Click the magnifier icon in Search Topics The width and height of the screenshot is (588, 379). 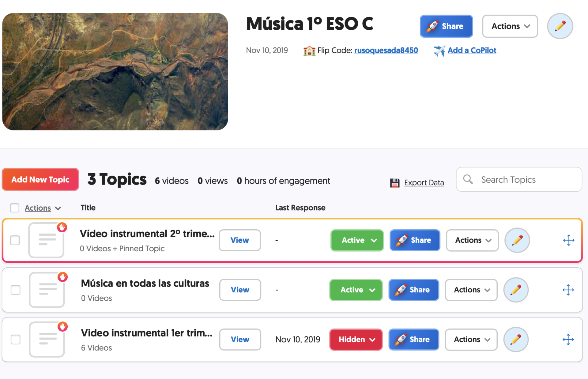point(468,179)
